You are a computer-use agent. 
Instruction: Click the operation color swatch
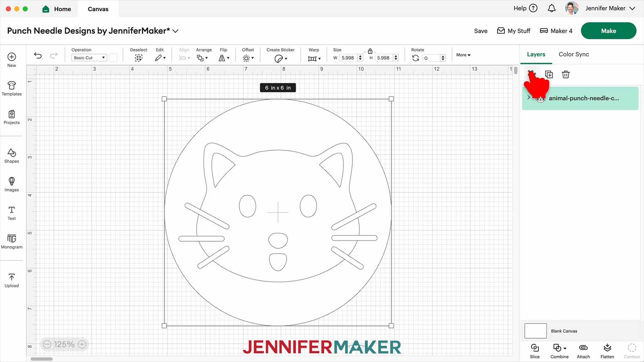tap(113, 58)
